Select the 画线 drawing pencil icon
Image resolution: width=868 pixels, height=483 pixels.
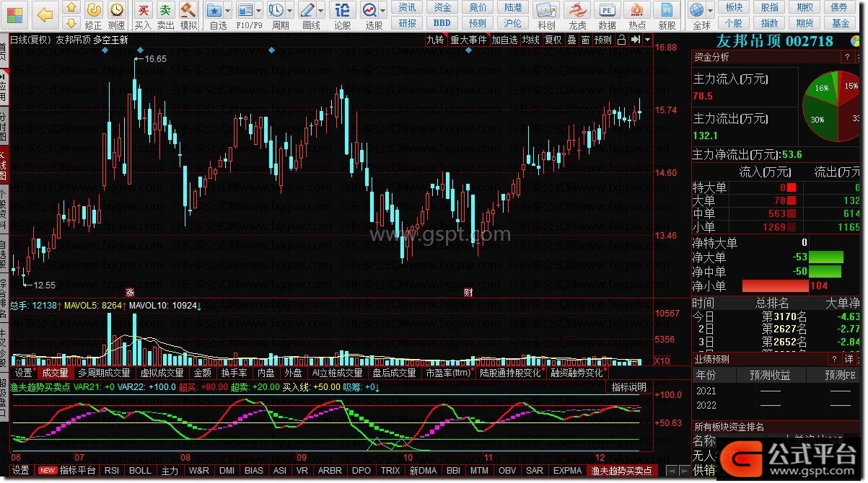coord(307,10)
